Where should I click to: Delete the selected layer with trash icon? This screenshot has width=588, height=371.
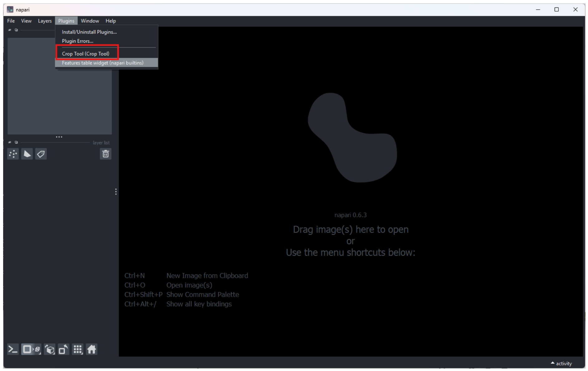tap(106, 154)
